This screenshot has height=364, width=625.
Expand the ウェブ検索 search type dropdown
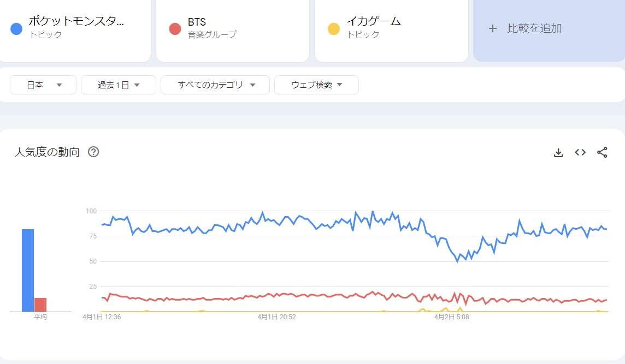coord(316,85)
